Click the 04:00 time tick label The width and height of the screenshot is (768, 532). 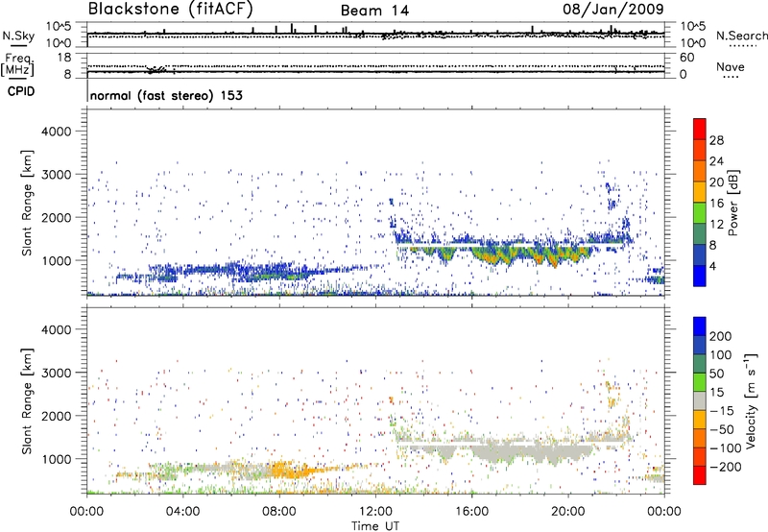click(x=182, y=512)
